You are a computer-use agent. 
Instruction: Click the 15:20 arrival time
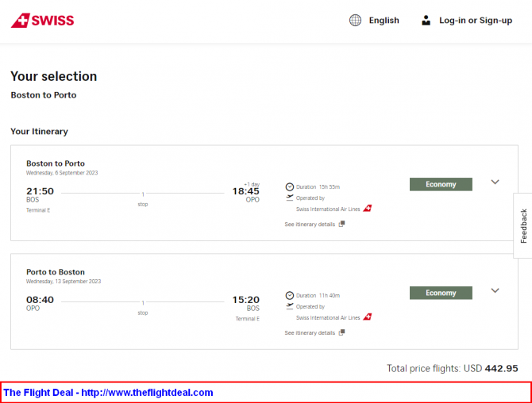pyautogui.click(x=245, y=300)
